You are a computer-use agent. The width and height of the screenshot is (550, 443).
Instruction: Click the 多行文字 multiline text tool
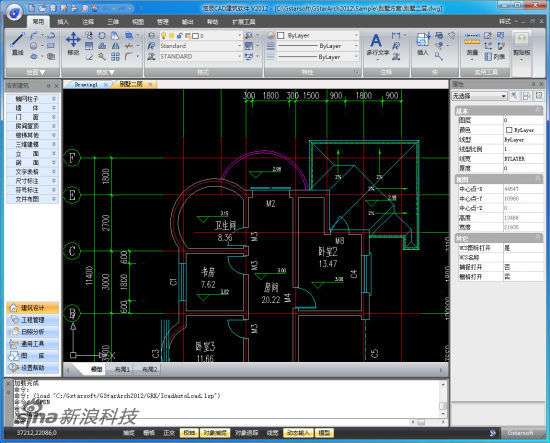point(377,45)
